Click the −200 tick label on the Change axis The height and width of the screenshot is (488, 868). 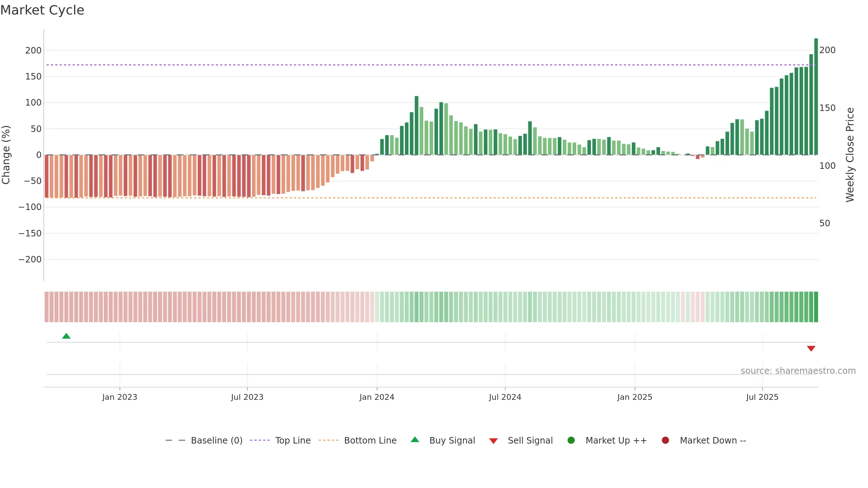30,260
